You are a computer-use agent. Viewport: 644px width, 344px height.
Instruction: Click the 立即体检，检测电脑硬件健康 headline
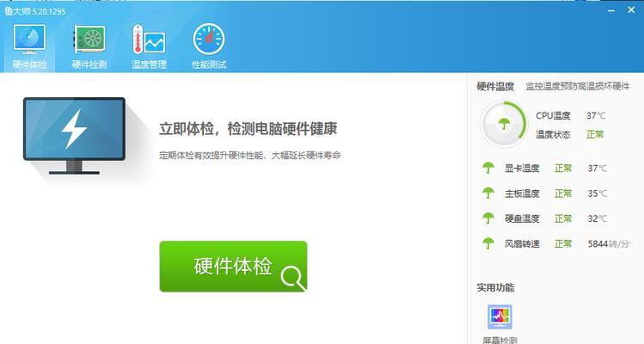248,129
